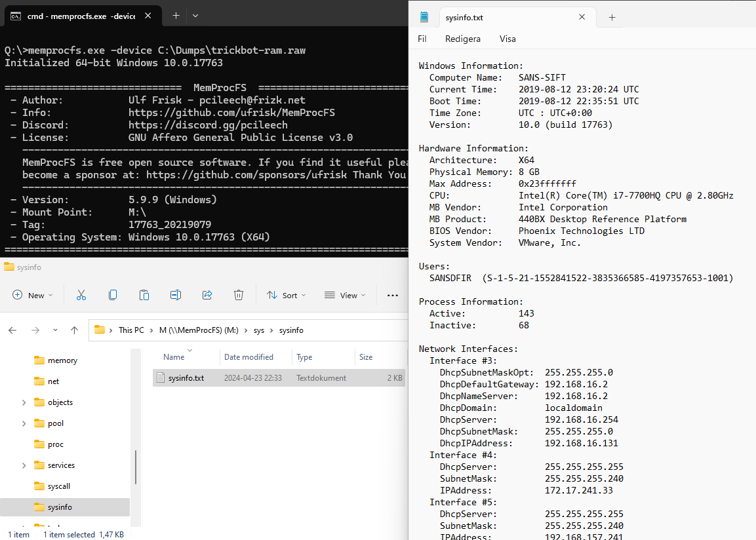The width and height of the screenshot is (756, 540).
Task: Expand the objects folder in the tree
Action: 24,403
